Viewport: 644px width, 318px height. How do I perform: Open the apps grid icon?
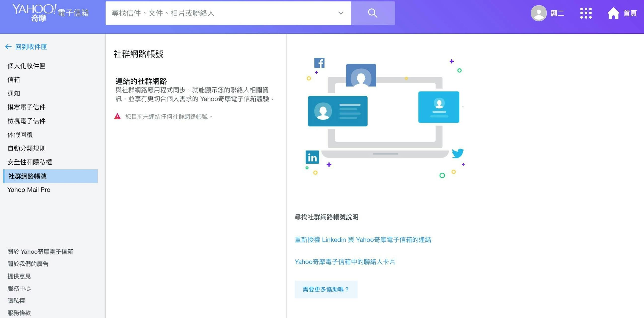tap(586, 13)
